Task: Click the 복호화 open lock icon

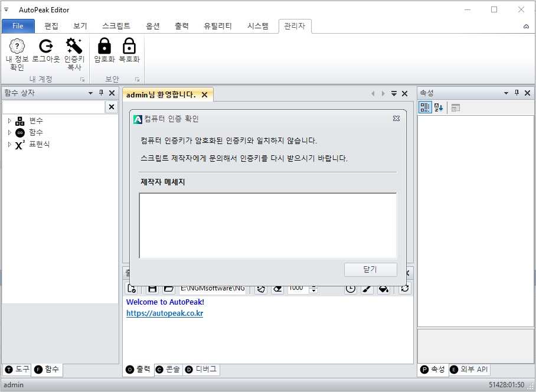Action: (x=129, y=46)
